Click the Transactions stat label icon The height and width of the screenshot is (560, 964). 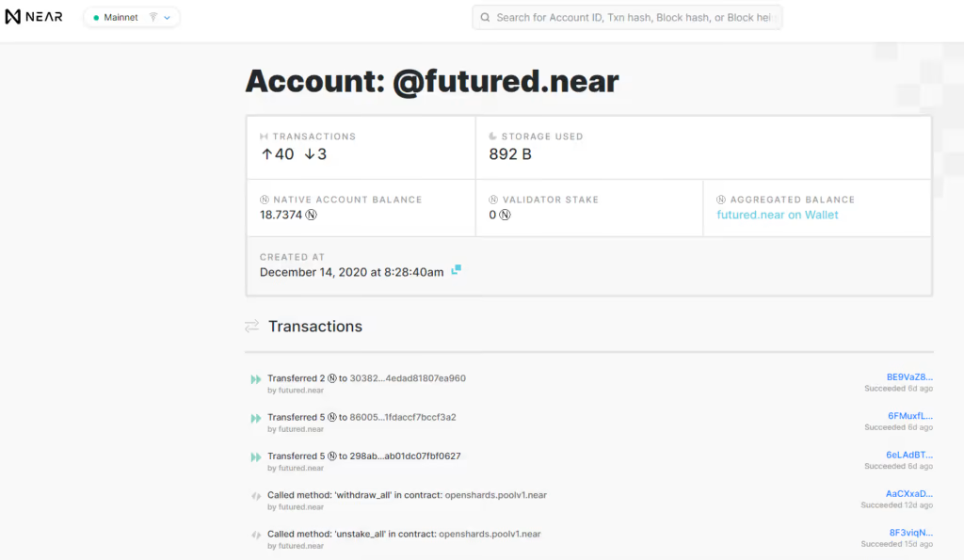coord(264,136)
